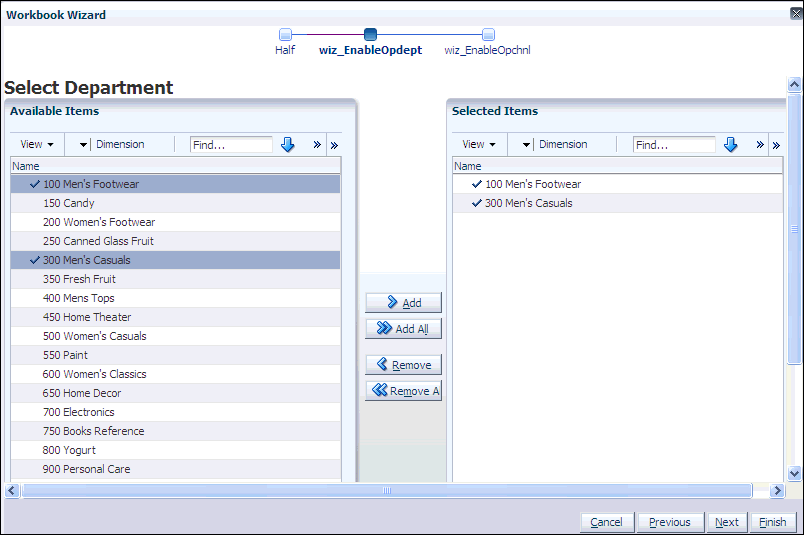Screen dimensions: 804x535
Task: Click Find field in Selected Items
Action: click(x=674, y=145)
